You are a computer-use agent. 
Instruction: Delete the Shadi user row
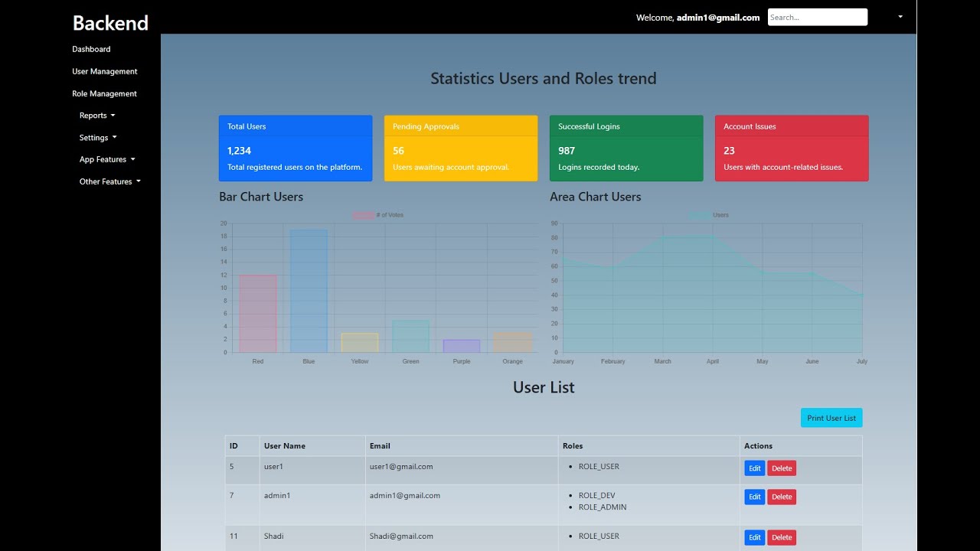point(782,537)
